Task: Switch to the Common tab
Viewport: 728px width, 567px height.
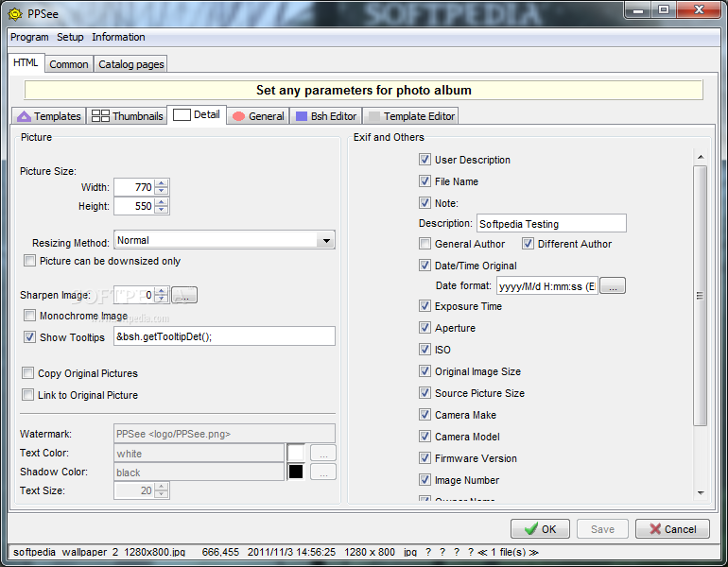Action: coord(69,64)
